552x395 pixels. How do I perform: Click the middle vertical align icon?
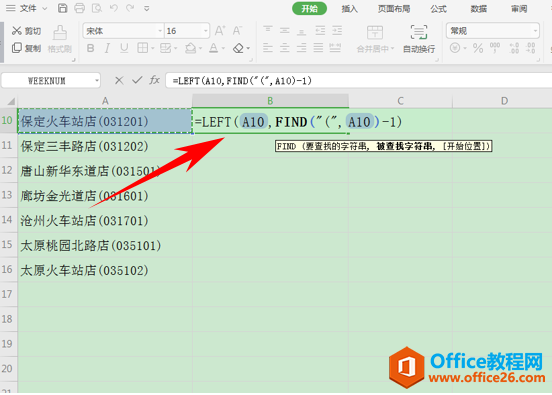coord(285,30)
